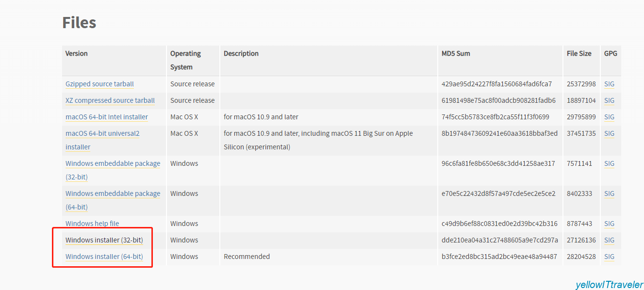Open the Windows help file link
The image size is (644, 290).
[92, 224]
